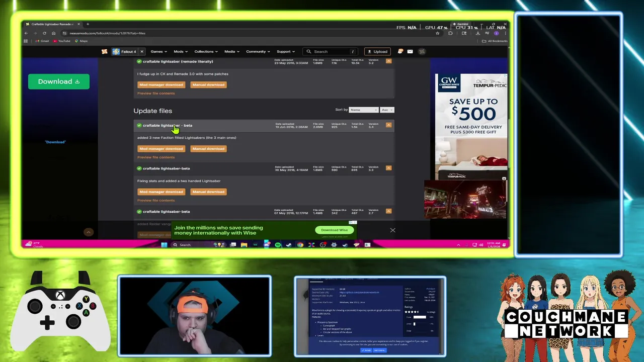This screenshot has height=362, width=644.
Task: Click the Upload button
Action: tap(378, 51)
